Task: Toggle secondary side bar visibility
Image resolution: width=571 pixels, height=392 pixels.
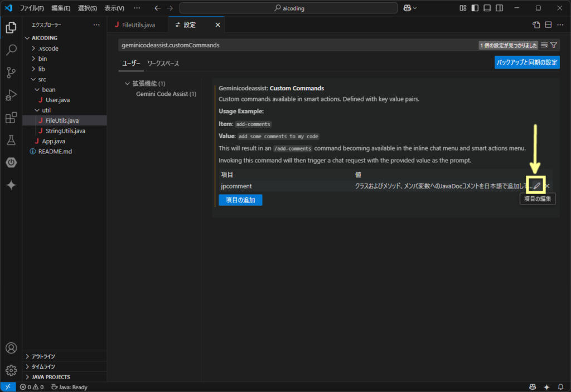Action: click(500, 8)
